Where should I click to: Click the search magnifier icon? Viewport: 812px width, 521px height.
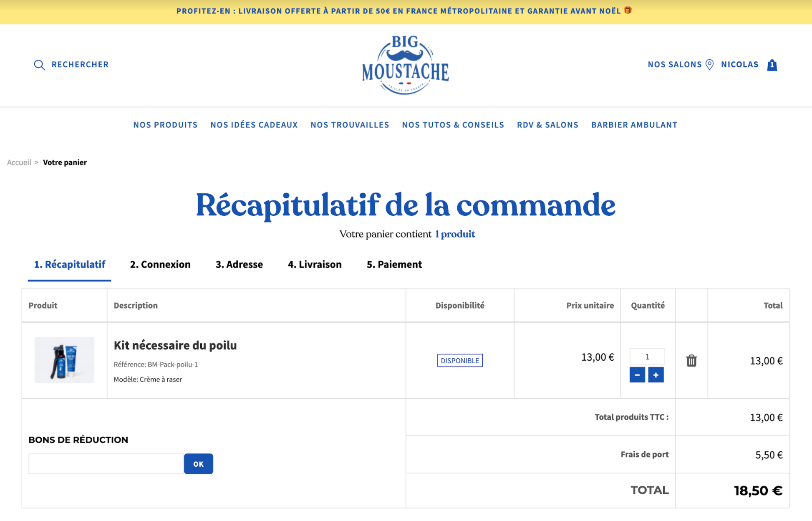click(39, 65)
